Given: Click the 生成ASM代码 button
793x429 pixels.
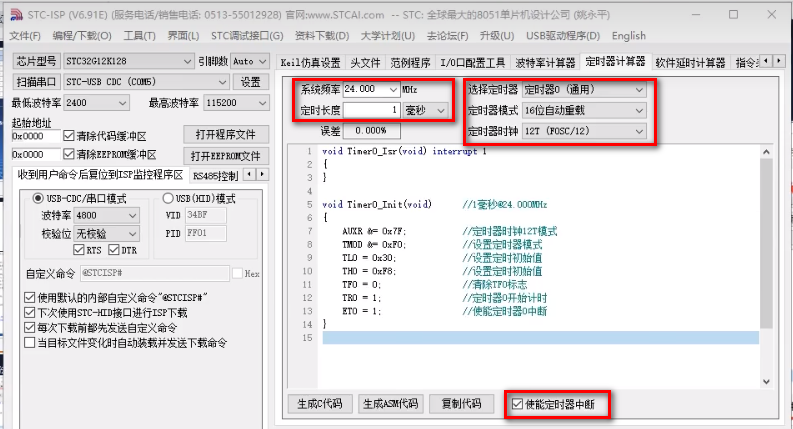Looking at the screenshot, I should (390, 404).
